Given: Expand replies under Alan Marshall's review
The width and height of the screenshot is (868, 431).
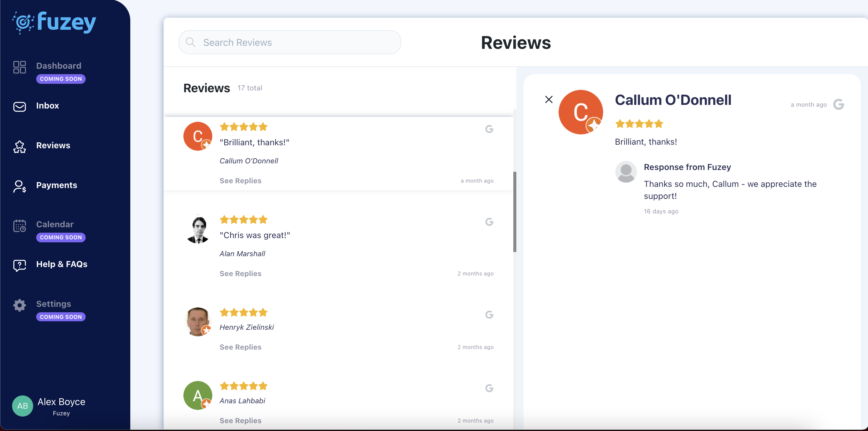Looking at the screenshot, I should click(240, 273).
